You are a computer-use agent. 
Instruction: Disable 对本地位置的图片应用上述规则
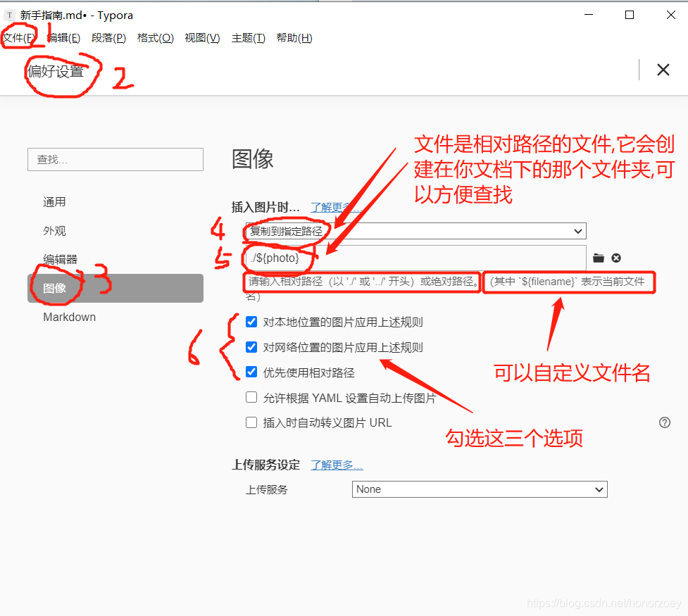tap(251, 322)
